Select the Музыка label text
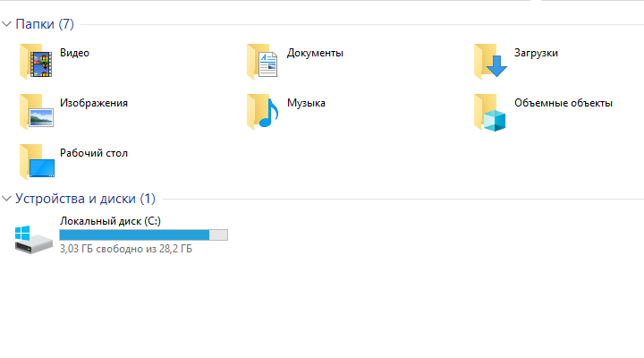Screen dimensions: 644x358 tap(306, 103)
